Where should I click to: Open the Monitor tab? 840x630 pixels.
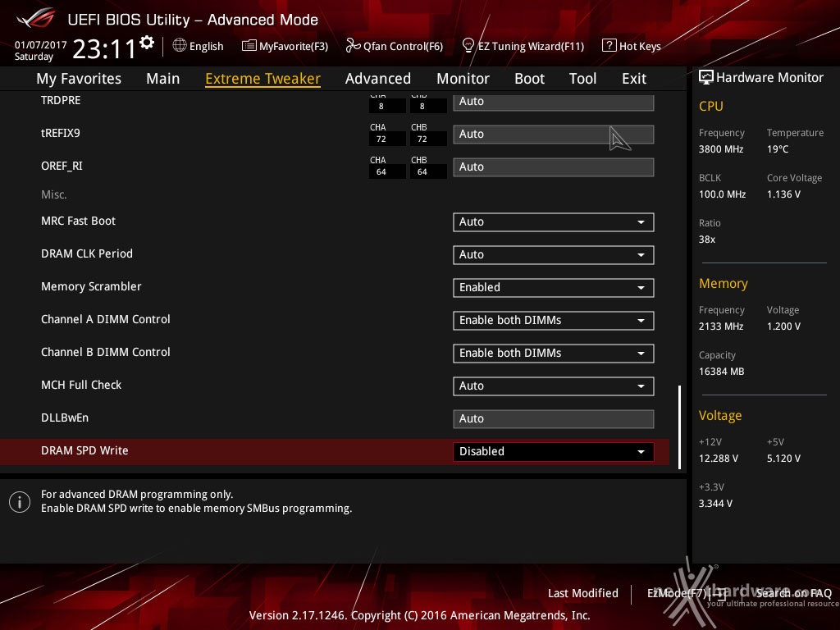click(x=463, y=78)
